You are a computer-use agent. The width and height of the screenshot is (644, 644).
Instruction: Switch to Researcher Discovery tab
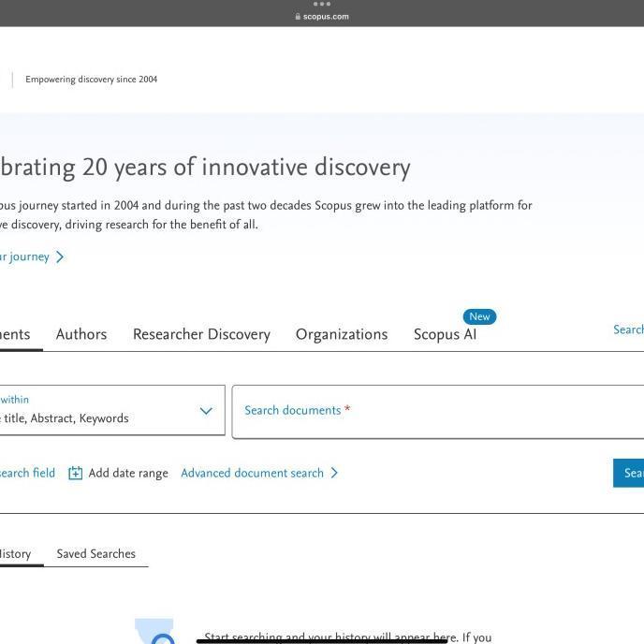click(201, 335)
